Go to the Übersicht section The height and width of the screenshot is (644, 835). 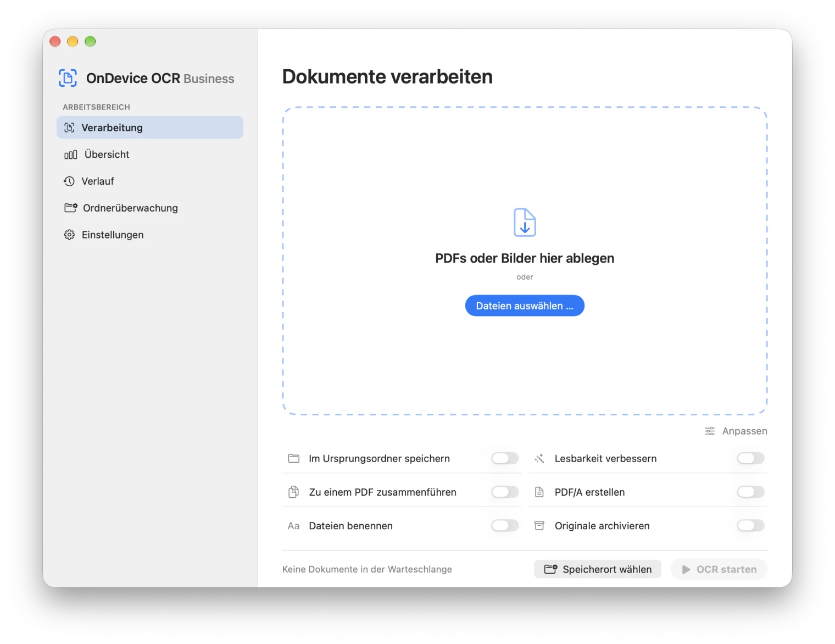pyautogui.click(x=150, y=154)
